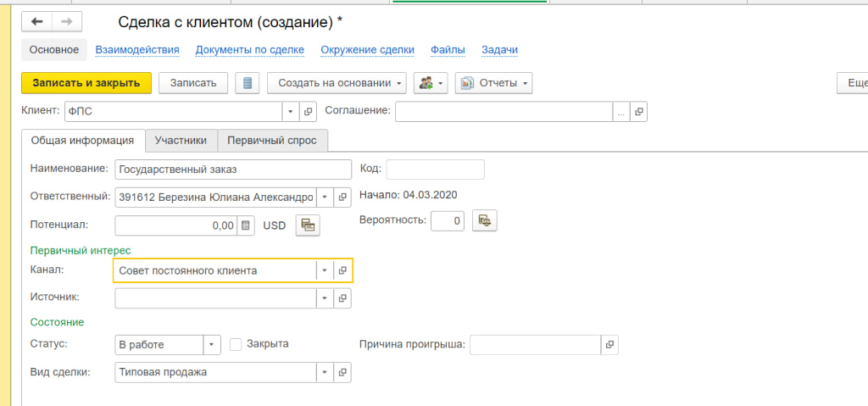The width and height of the screenshot is (868, 406).
Task: Expand the Статус dropdown
Action: click(x=212, y=344)
